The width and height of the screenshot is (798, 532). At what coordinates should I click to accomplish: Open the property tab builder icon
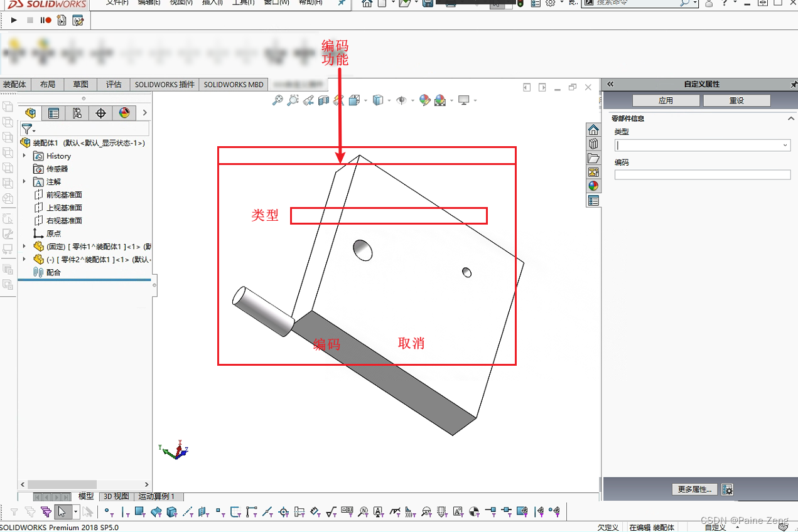click(727, 489)
